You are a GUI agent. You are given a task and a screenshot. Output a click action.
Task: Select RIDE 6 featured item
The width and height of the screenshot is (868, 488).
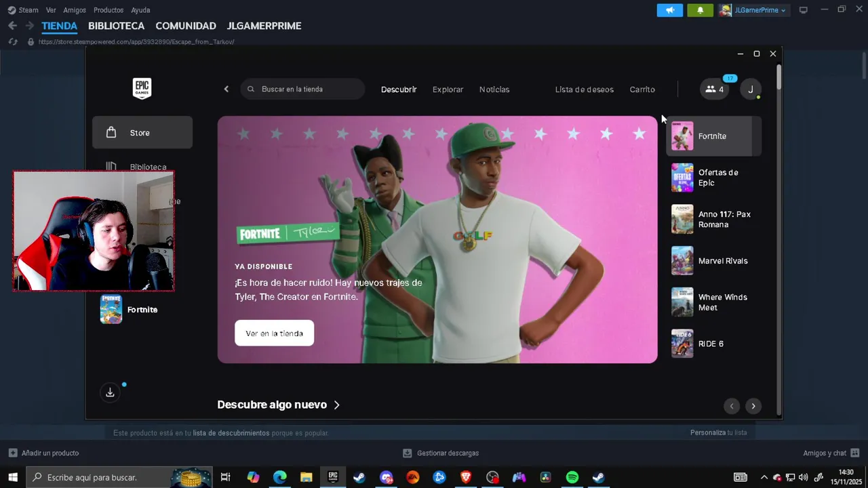(x=714, y=344)
